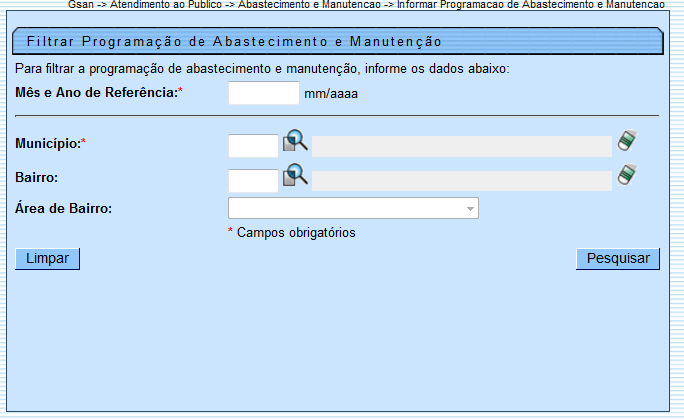Click the Filtrar Programação header title
This screenshot has width=684, height=420.
click(234, 42)
